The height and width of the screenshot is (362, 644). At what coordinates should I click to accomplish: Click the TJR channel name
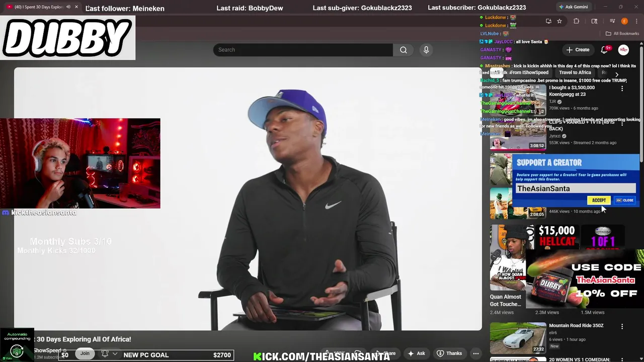point(552,102)
